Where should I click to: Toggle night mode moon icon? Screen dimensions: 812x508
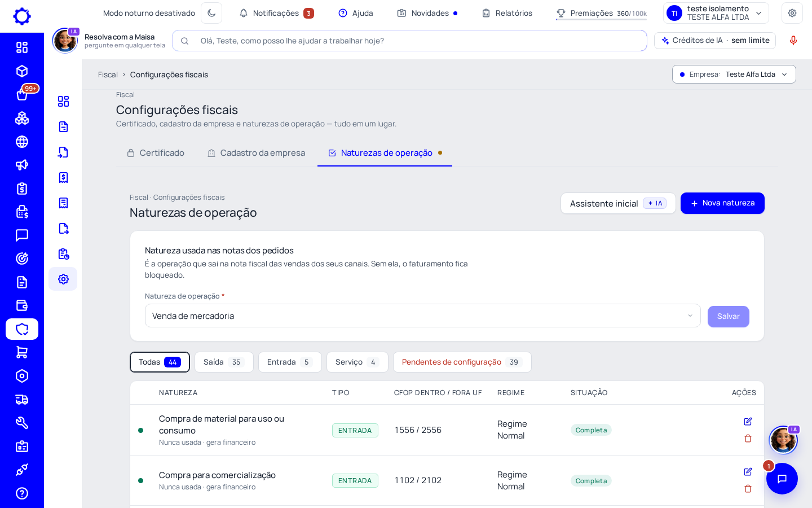point(211,13)
